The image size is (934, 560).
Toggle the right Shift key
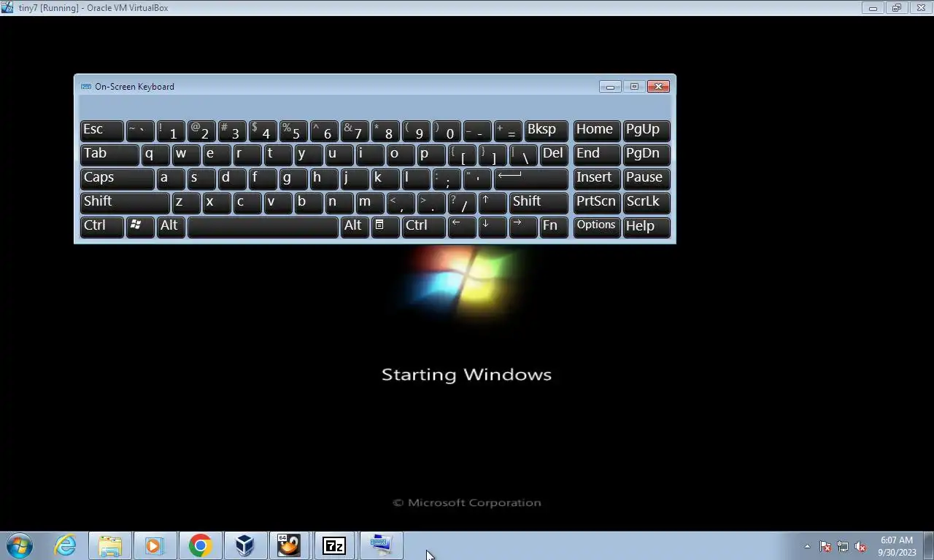coord(539,202)
